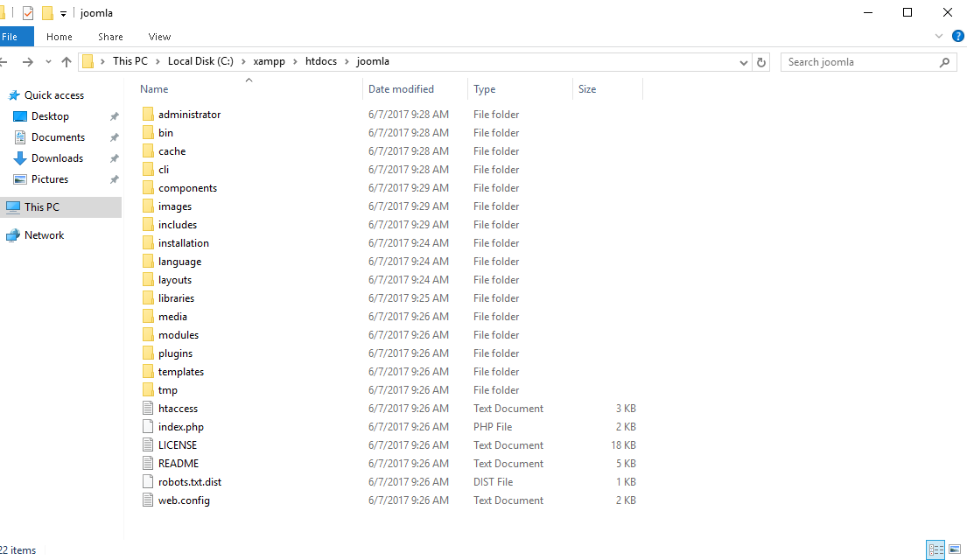
Task: Select the README file
Action: (x=179, y=464)
